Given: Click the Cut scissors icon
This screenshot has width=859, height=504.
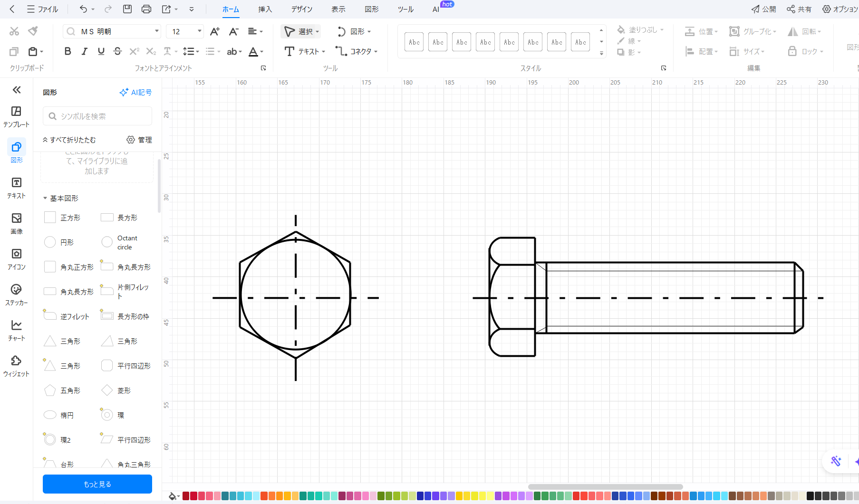Looking at the screenshot, I should pyautogui.click(x=14, y=31).
